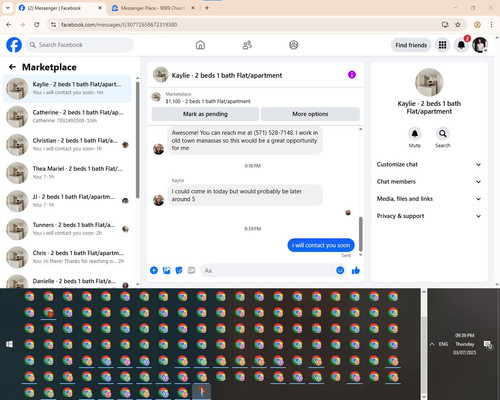Image resolution: width=500 pixels, height=400 pixels.
Task: Open the taskbar notification center icon
Action: coord(488,344)
